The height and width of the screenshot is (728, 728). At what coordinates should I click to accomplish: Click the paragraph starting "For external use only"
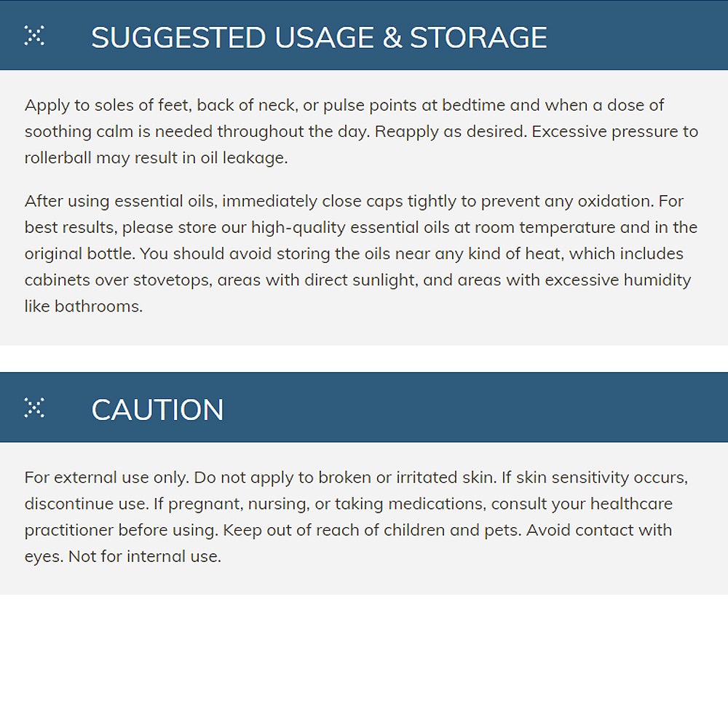pos(356,517)
